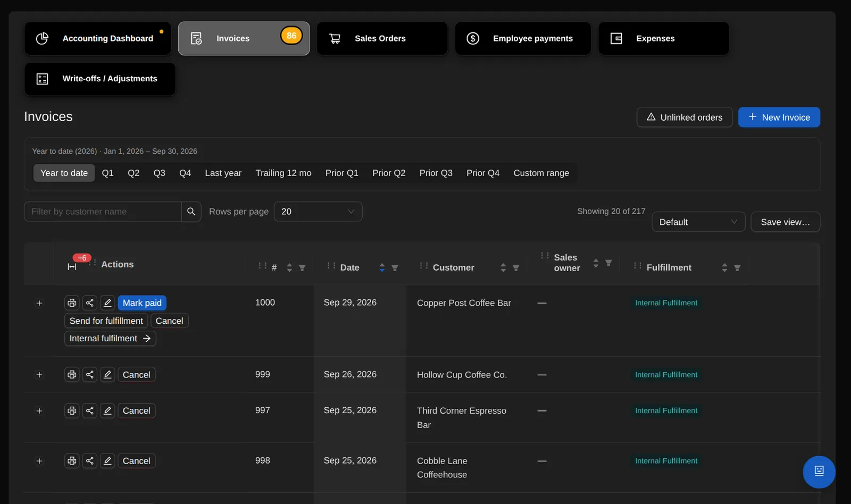Image resolution: width=851 pixels, height=504 pixels.
Task: Toggle Actions column width icon with +6 badge
Action: click(72, 266)
